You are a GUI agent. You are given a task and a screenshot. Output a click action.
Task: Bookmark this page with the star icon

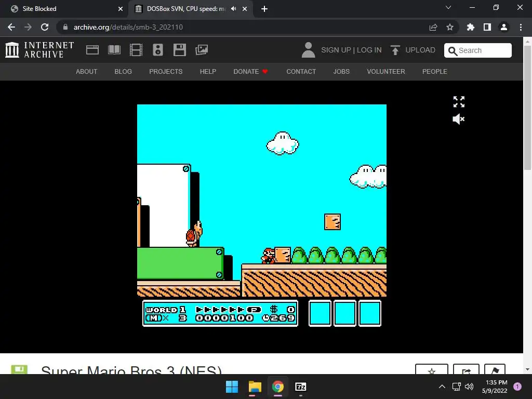[x=450, y=27]
